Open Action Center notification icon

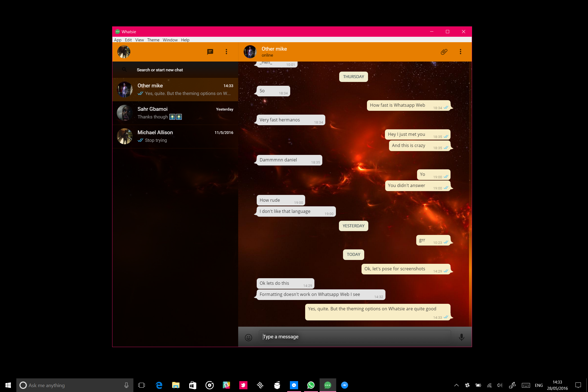(x=578, y=385)
